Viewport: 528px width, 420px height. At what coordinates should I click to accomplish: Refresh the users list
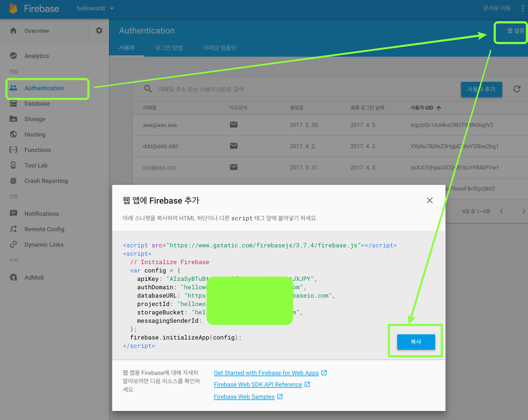coord(517,89)
